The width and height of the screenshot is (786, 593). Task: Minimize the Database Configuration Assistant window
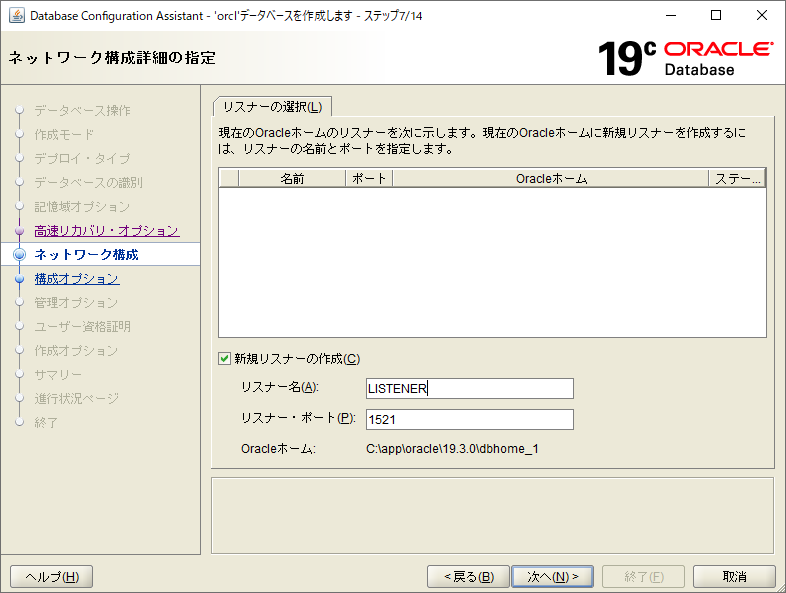click(x=671, y=16)
